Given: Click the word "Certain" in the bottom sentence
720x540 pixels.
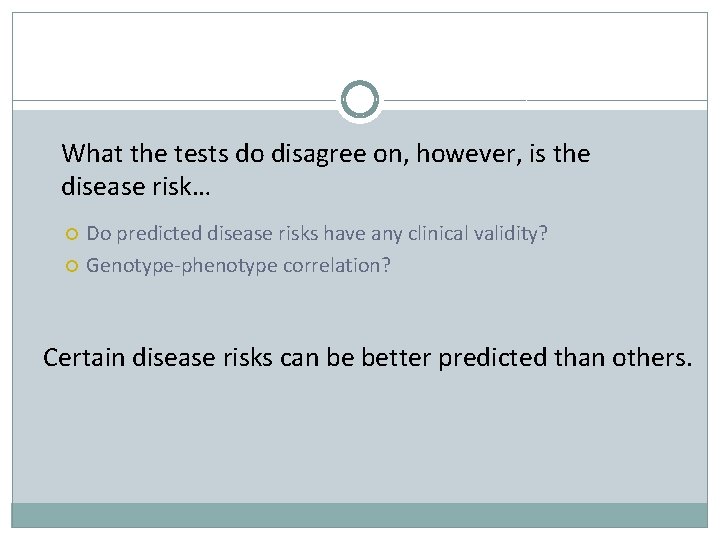Looking at the screenshot, I should [87, 357].
